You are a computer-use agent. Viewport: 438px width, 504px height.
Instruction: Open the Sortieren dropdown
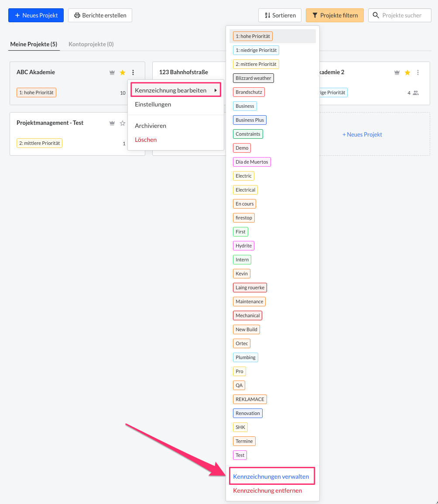(x=280, y=15)
